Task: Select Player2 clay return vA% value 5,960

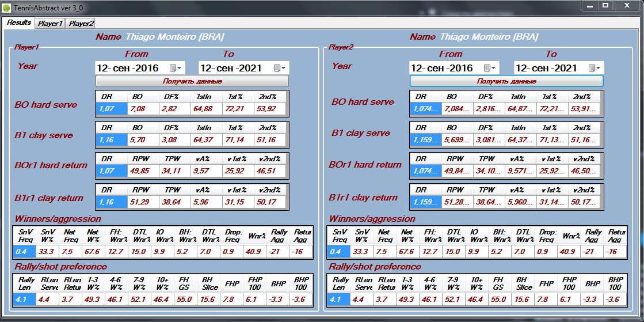Action: tap(520, 202)
